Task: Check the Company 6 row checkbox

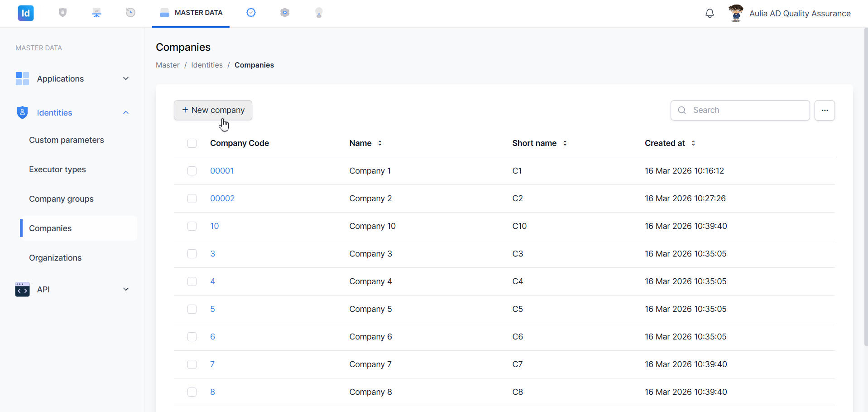Action: point(192,337)
